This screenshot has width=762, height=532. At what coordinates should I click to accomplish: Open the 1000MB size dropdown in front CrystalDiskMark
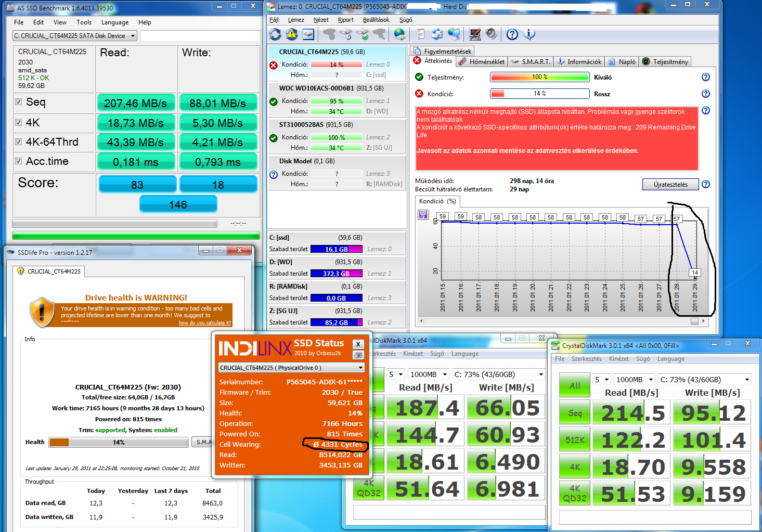point(634,380)
